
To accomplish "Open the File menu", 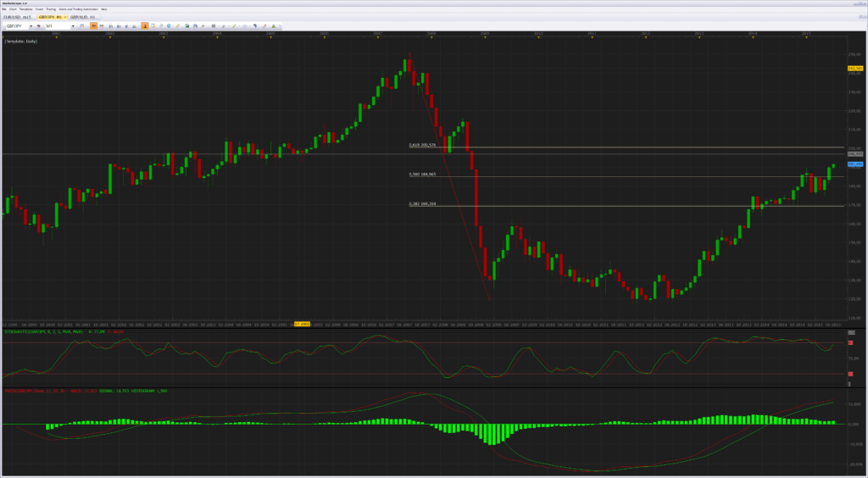I will pos(4,9).
